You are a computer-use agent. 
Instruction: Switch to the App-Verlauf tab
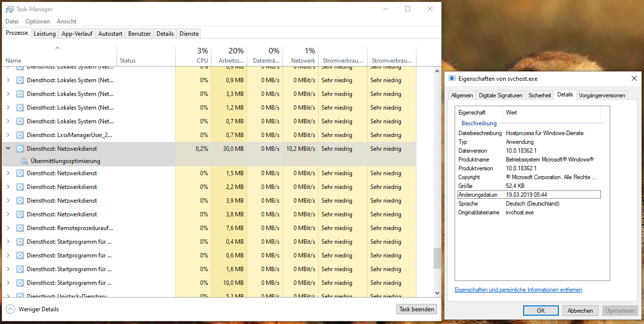click(x=76, y=34)
